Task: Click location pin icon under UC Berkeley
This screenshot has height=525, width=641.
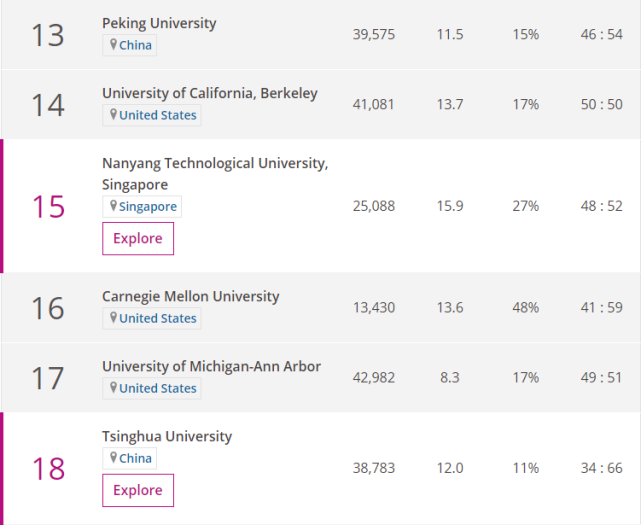Action: coord(114,115)
